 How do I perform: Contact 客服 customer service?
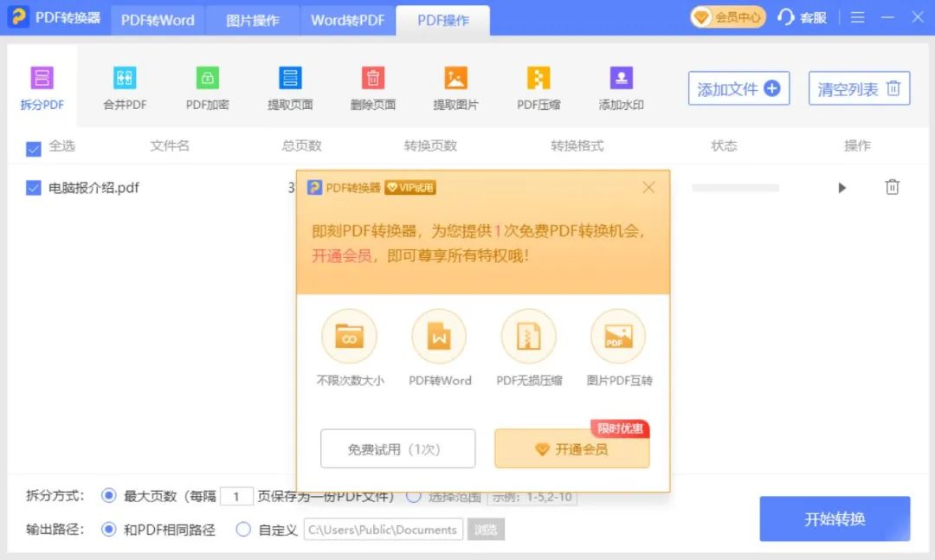802,17
